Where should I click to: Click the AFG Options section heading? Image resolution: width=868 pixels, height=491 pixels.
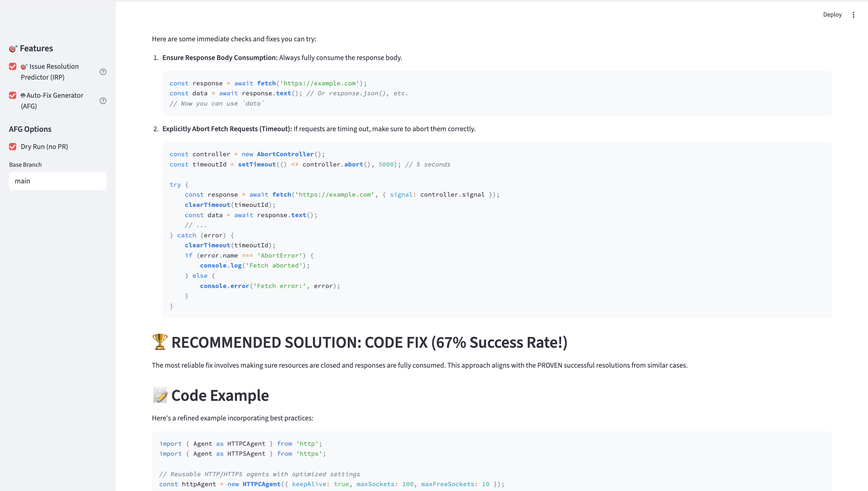[30, 129]
